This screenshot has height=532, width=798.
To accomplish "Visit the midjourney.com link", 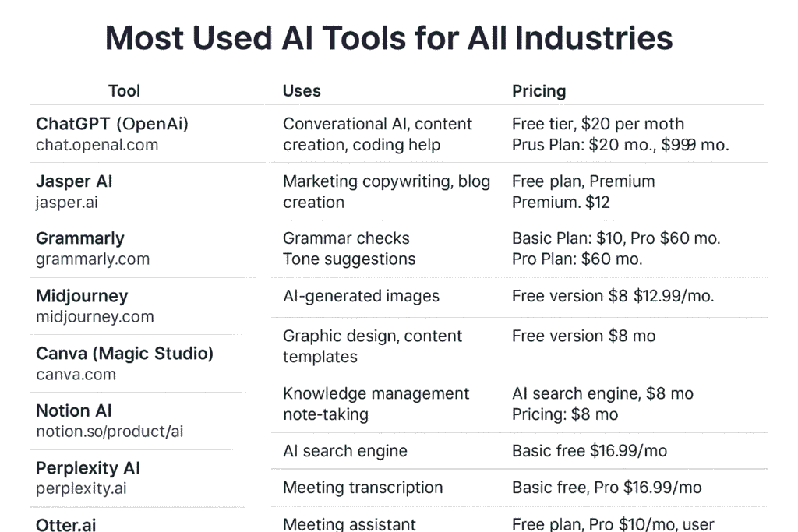I will [95, 317].
